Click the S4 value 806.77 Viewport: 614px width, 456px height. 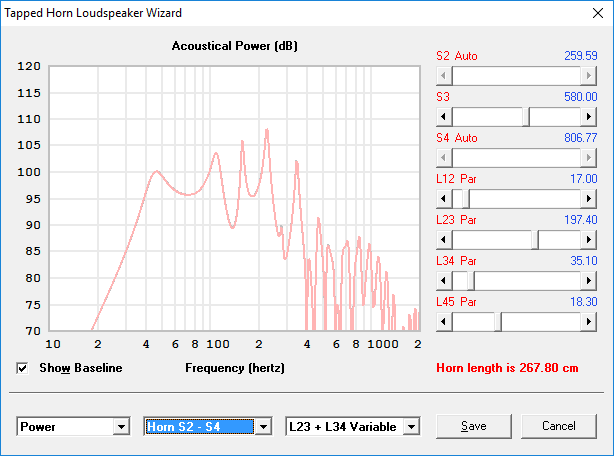tap(581, 138)
